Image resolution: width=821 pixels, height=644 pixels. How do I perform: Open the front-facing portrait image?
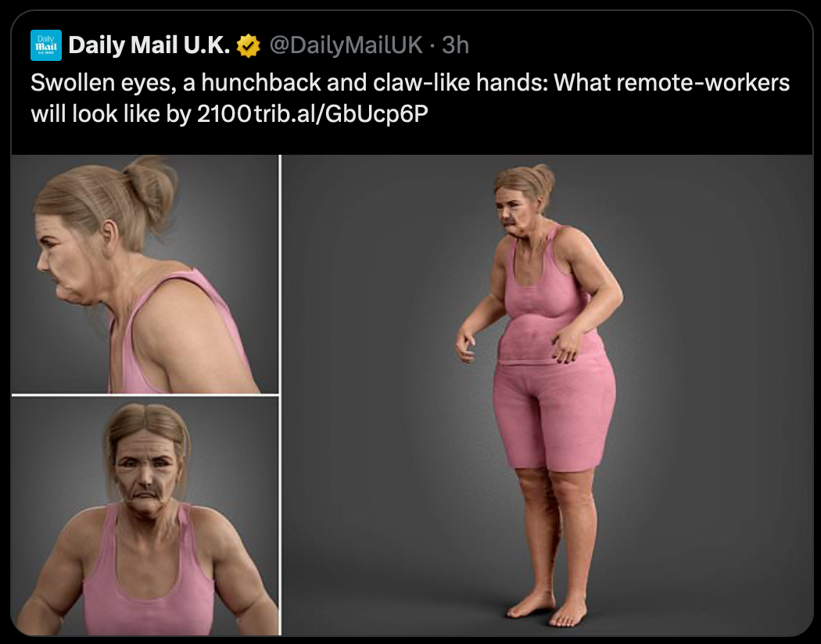coord(145,516)
